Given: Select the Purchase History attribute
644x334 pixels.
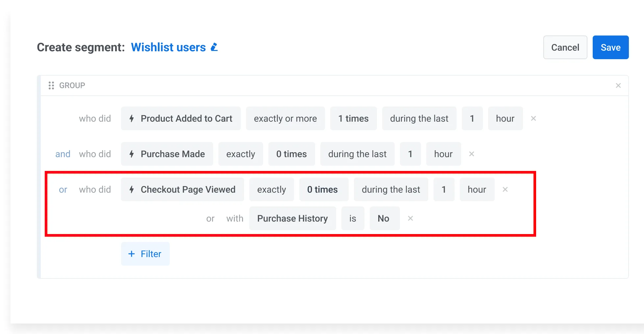Looking at the screenshot, I should 292,218.
